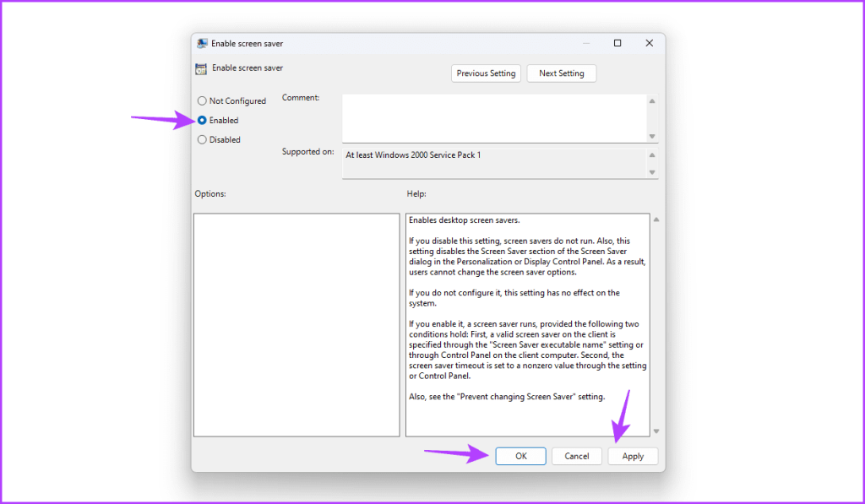The width and height of the screenshot is (865, 504).
Task: Go to Previous Setting
Action: tap(486, 73)
